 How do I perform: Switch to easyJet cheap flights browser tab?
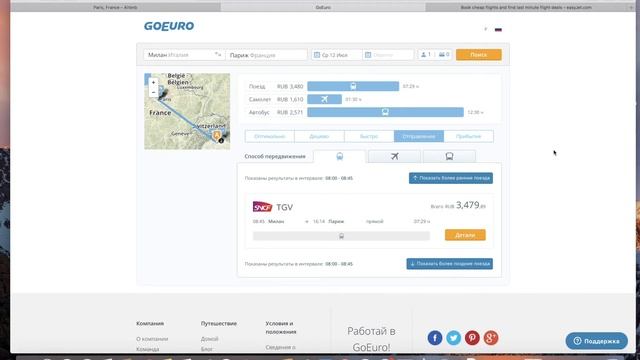pyautogui.click(x=526, y=7)
